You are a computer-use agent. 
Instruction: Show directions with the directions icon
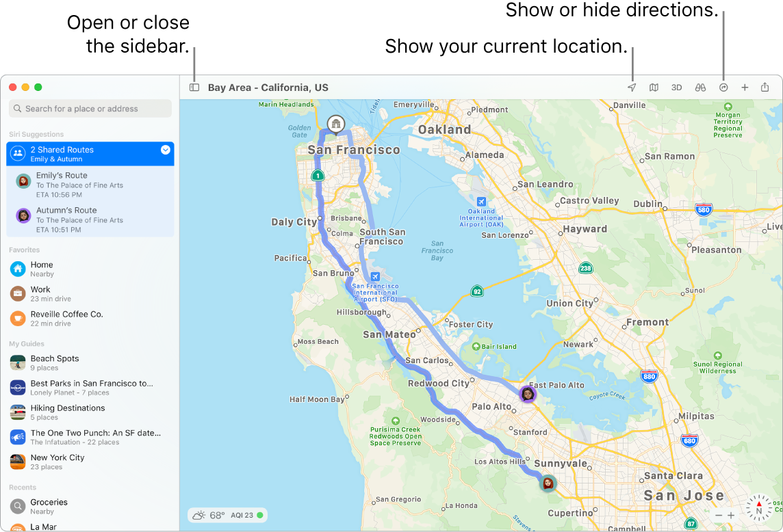coord(724,88)
